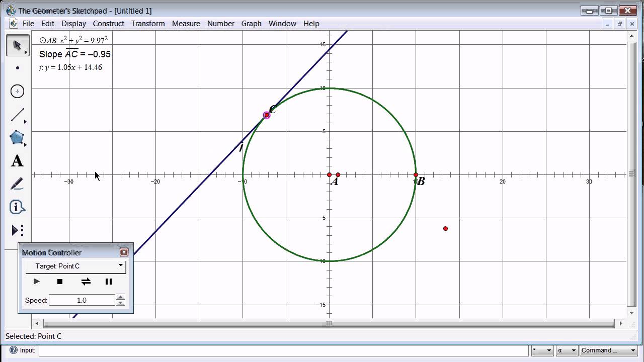Open the Custom Tools menu
Viewport: 644px width, 362px height.
[x=17, y=230]
